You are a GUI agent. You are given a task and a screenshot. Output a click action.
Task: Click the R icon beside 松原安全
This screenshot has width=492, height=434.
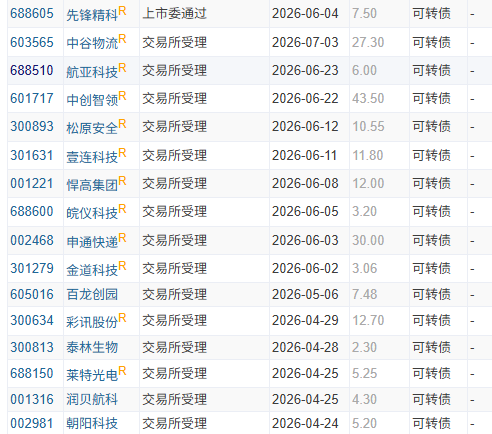tap(122, 124)
